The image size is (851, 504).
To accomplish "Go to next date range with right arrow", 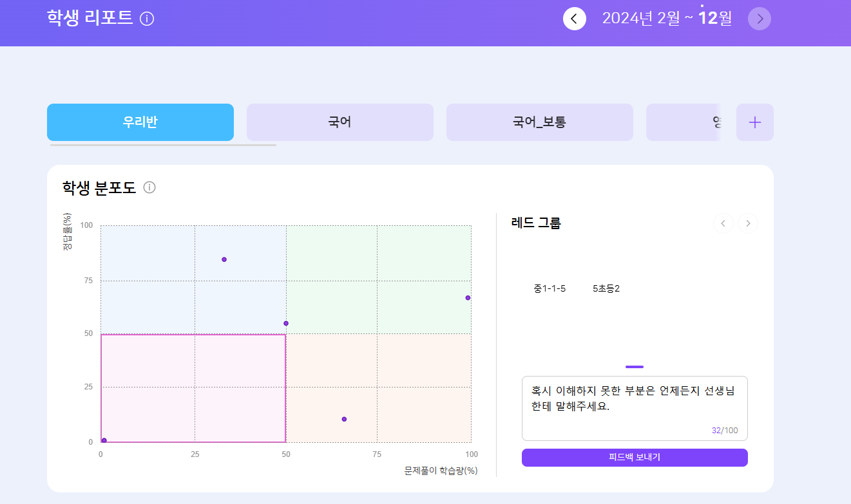I will [759, 19].
